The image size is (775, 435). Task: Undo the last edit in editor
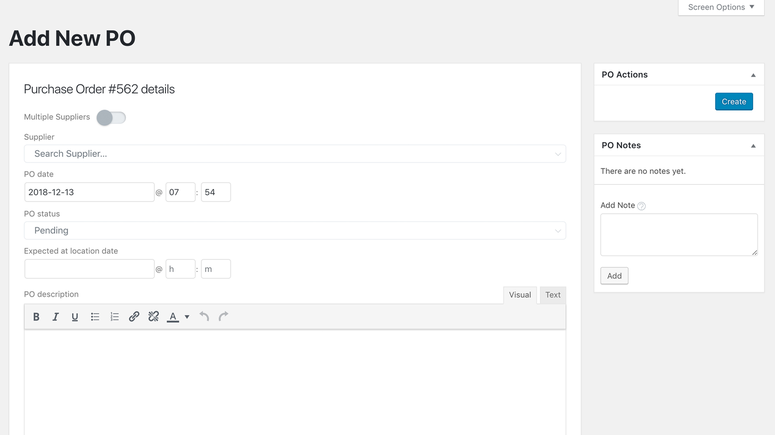pos(204,317)
